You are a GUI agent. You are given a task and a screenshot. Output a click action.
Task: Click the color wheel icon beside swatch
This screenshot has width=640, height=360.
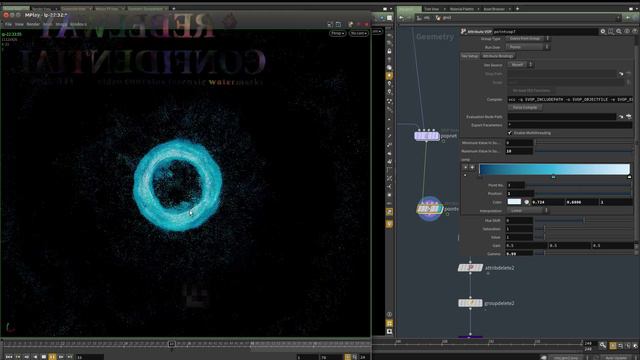tap(527, 202)
